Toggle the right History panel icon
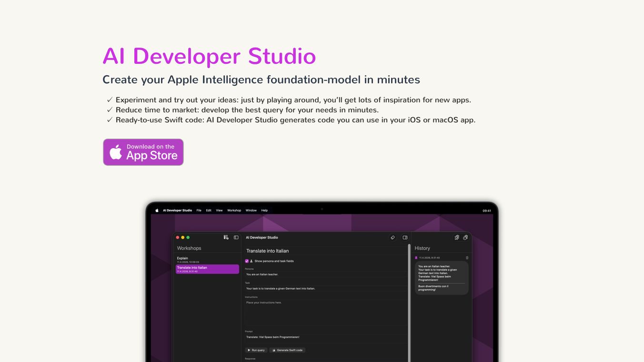Screen dimensions: 644x362 coord(405,237)
